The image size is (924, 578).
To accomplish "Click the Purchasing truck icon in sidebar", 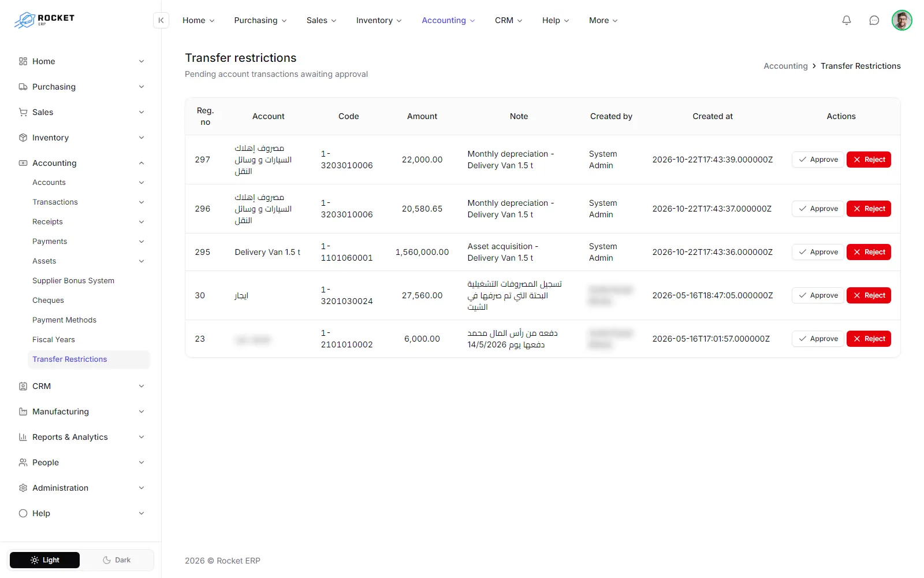I will (23, 87).
